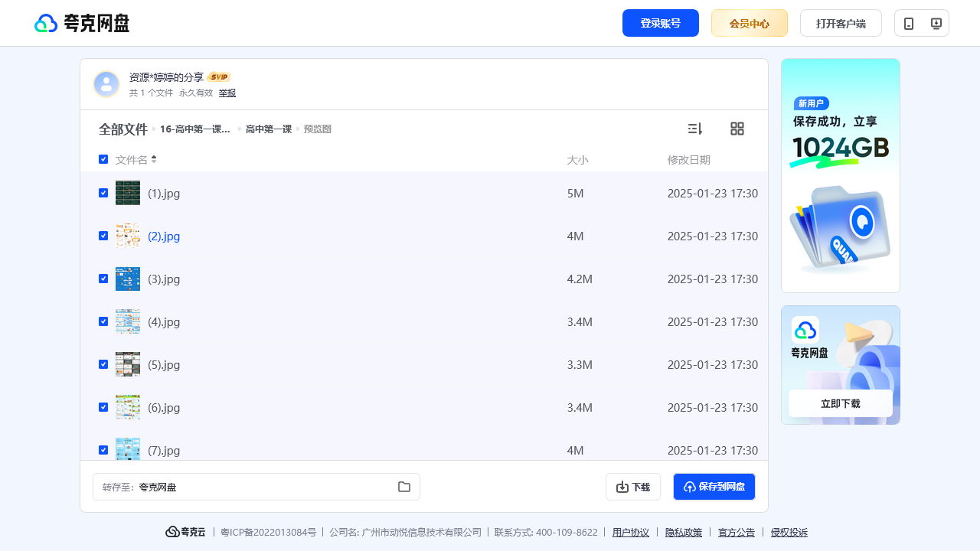Screen dimensions: 980x551
Task: Open thumbnail of (2).jpg
Action: (128, 236)
